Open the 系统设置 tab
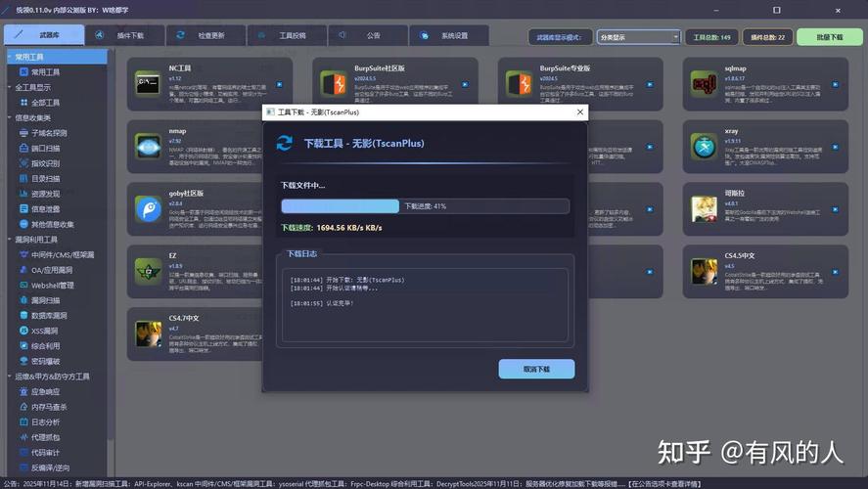 click(449, 35)
